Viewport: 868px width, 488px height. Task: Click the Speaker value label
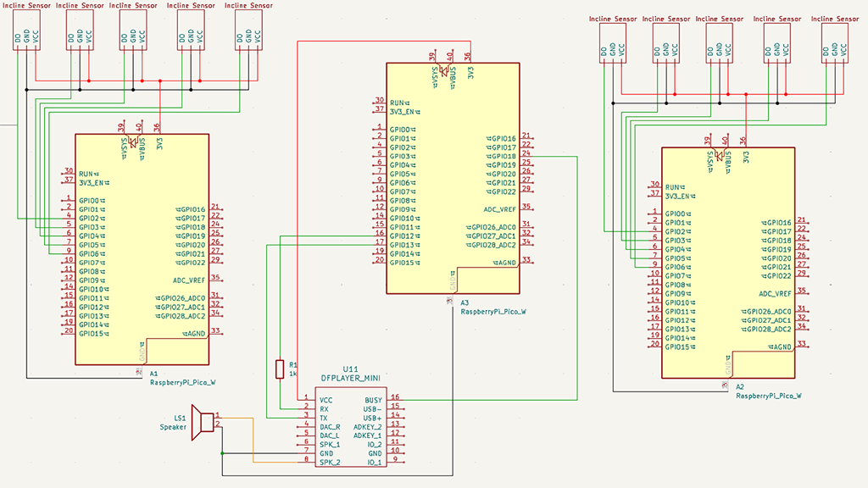pos(173,427)
